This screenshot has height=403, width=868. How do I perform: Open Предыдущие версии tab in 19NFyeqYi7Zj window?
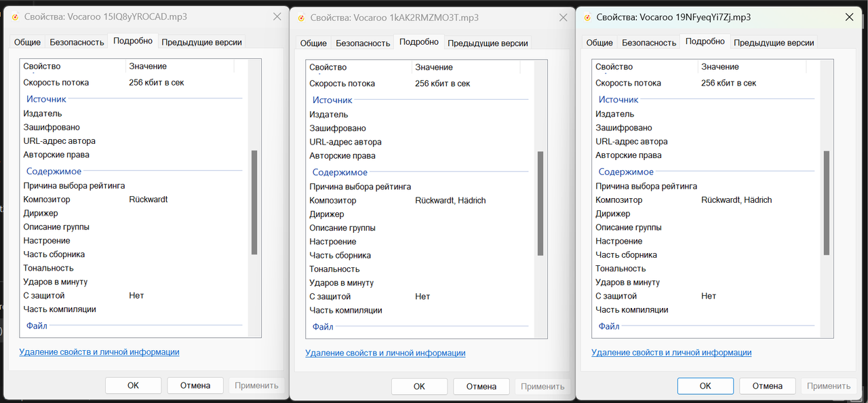click(774, 43)
